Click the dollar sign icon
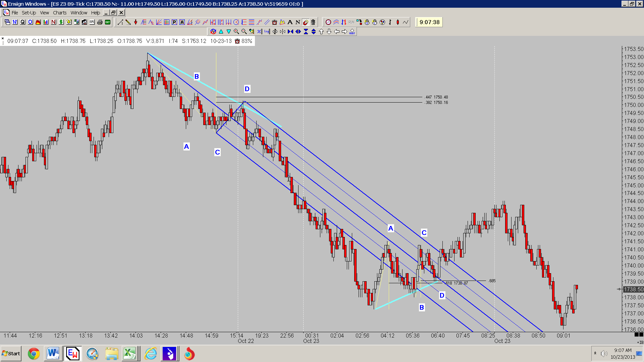This screenshot has height=362, width=644. 61,22
